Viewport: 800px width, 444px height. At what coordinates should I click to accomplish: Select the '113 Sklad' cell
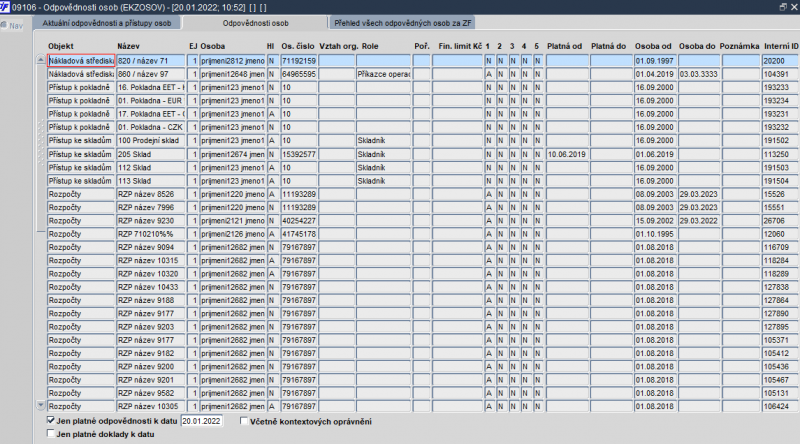coord(151,181)
